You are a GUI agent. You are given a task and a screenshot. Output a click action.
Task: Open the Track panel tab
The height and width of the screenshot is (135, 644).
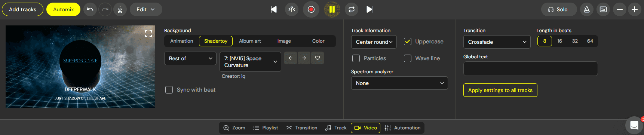pyautogui.click(x=336, y=128)
